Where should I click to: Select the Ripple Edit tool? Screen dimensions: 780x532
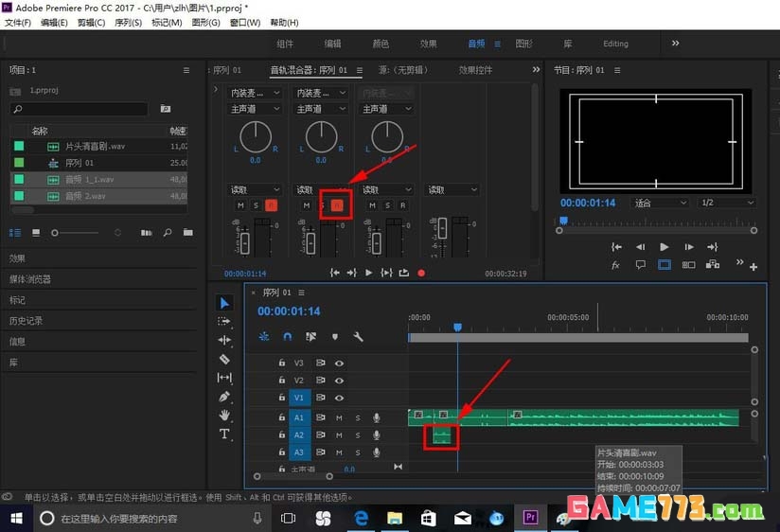pos(224,340)
